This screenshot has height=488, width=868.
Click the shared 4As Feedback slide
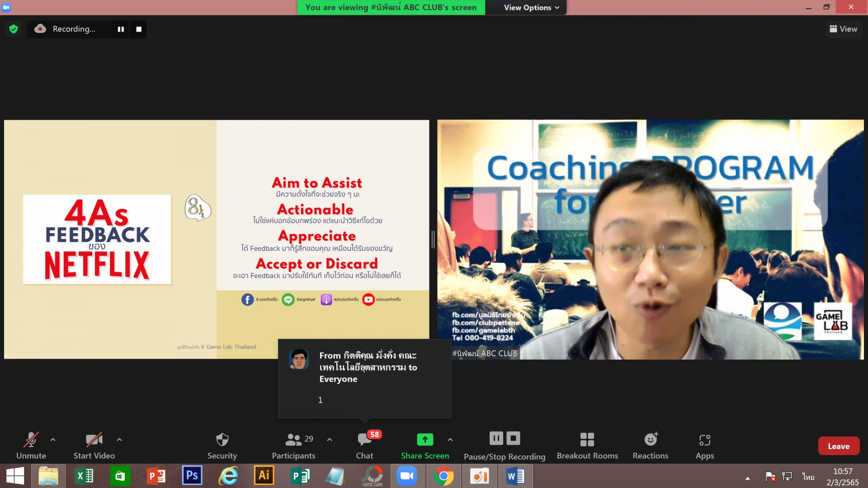pos(217,239)
